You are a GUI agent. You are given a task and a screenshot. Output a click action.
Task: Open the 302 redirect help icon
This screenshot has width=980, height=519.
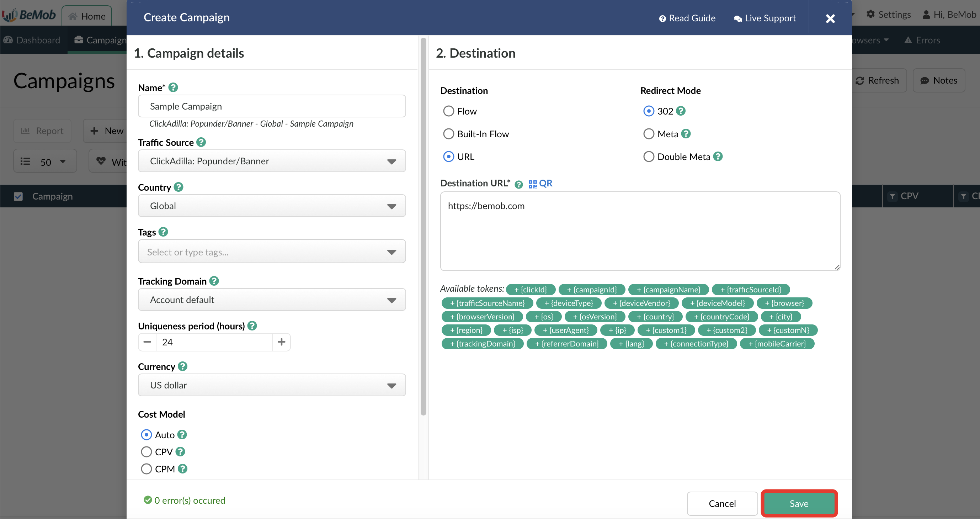(x=681, y=111)
